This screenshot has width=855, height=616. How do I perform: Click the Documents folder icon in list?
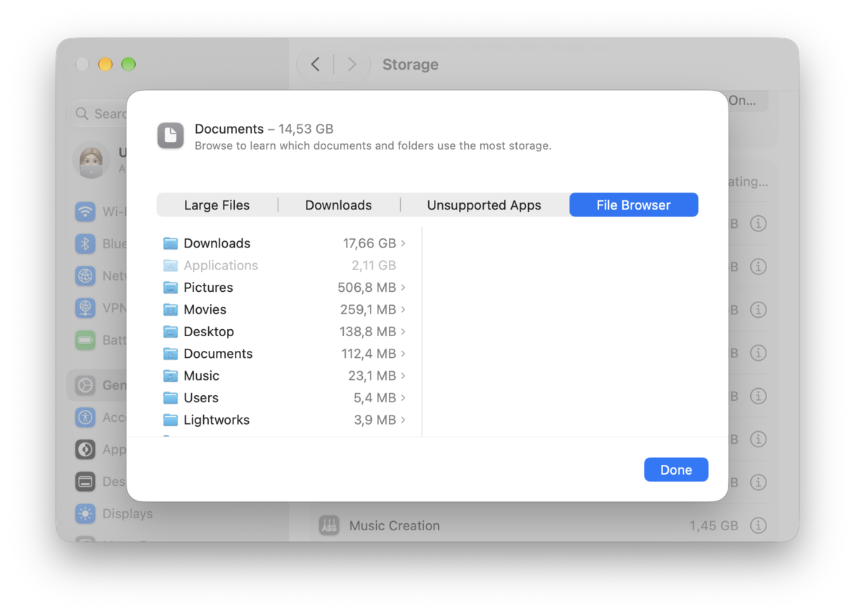click(170, 354)
